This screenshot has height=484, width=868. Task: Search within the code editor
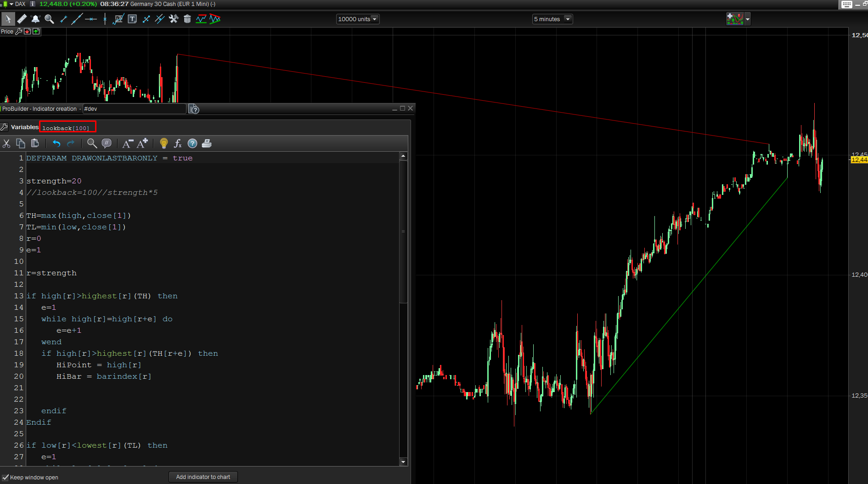click(92, 143)
